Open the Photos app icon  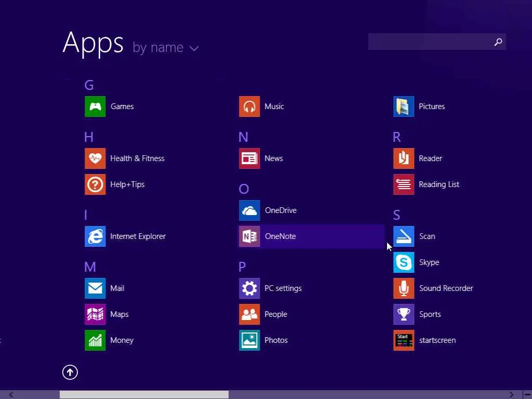pos(249,340)
